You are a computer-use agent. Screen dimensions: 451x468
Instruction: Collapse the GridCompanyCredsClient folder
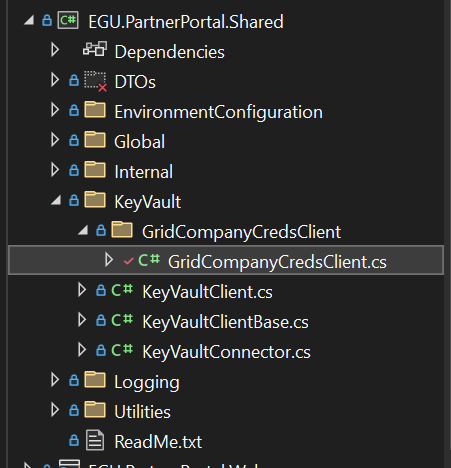(83, 230)
